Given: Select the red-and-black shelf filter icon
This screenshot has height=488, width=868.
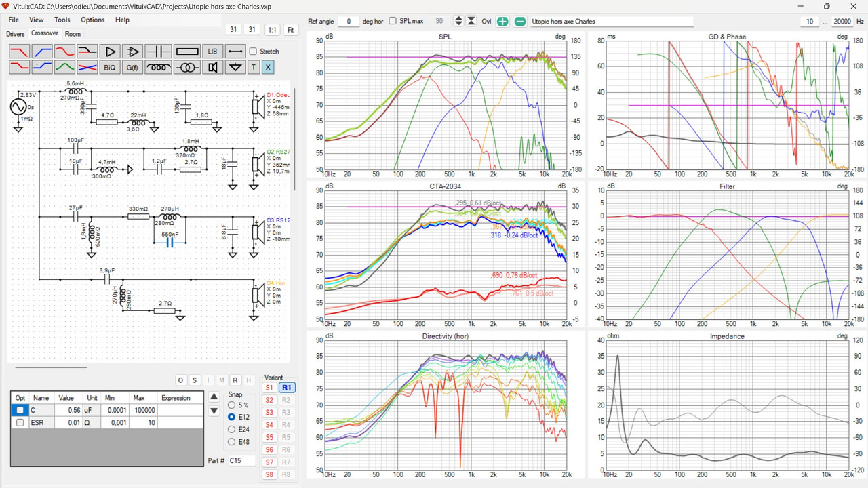Looking at the screenshot, I should [x=87, y=51].
